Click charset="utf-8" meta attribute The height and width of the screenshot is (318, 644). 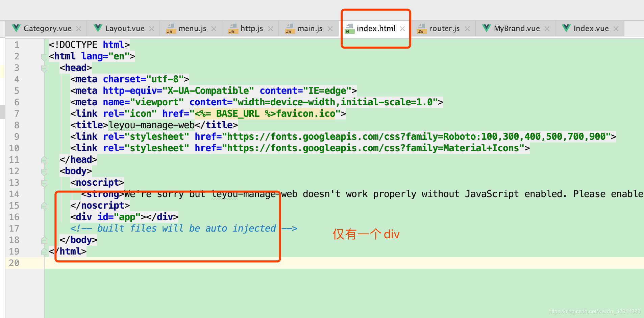143,79
